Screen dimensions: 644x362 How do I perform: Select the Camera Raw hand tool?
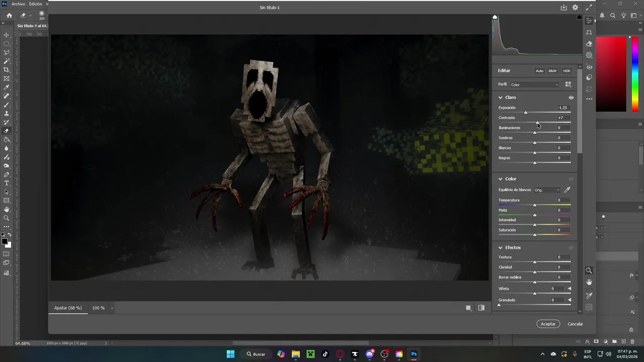pyautogui.click(x=589, y=282)
